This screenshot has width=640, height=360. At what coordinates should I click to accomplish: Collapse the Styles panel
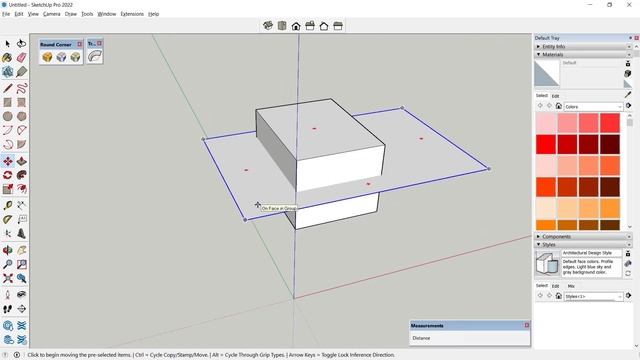(583, 244)
